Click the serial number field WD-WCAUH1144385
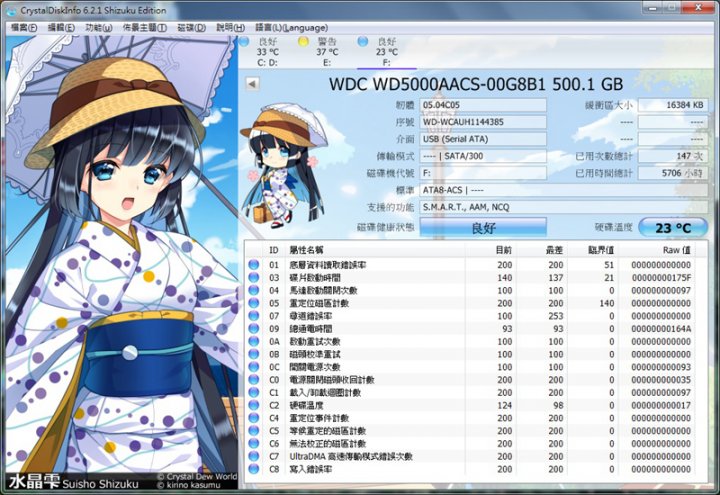The height and width of the screenshot is (495, 720). (x=483, y=122)
